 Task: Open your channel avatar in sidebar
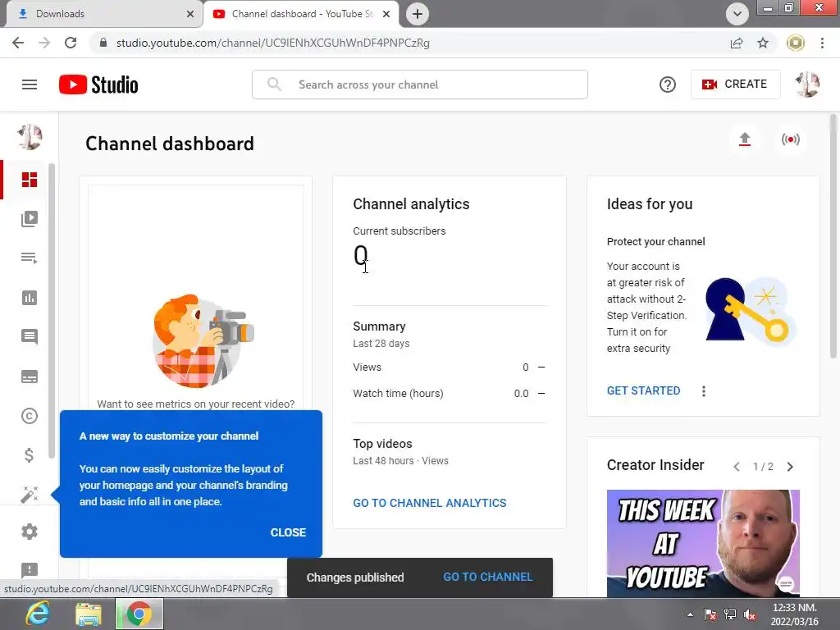pyautogui.click(x=30, y=137)
